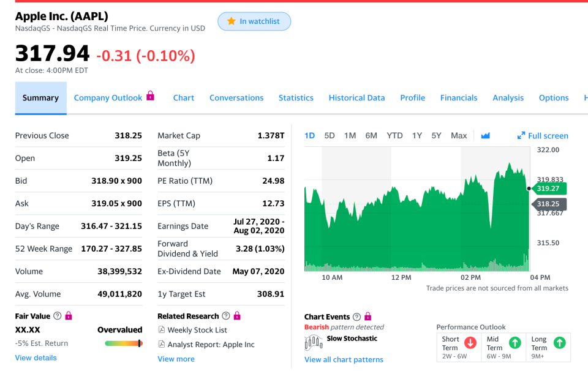
Task: Click the Ex-Dividend Date May 07, 2020
Action: coord(258,271)
